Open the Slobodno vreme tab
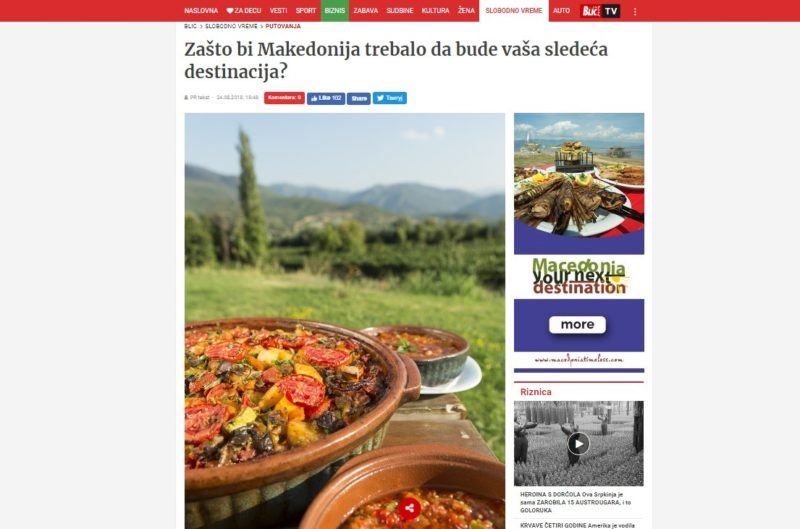 click(514, 11)
